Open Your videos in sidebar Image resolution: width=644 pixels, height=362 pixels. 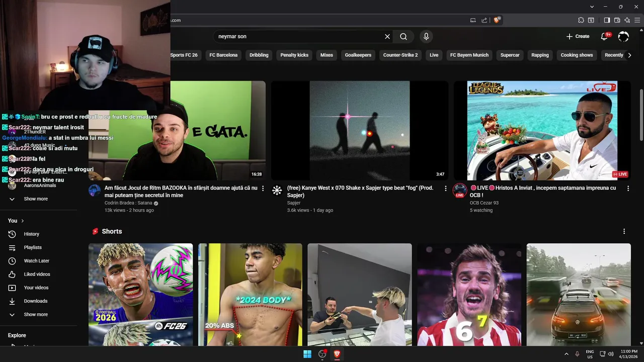pos(36,288)
